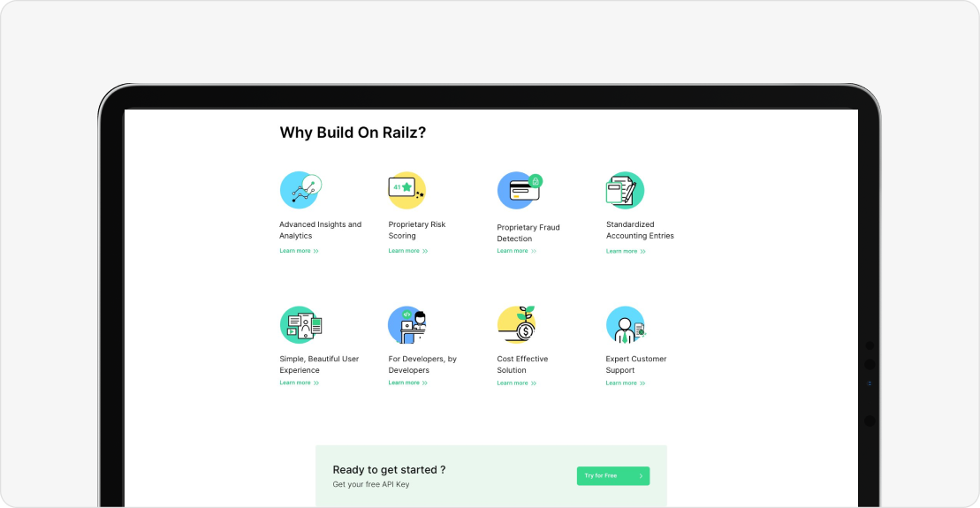Screen dimensions: 980x508
Task: Click the For Developers, by Developers title
Action: click(x=422, y=364)
